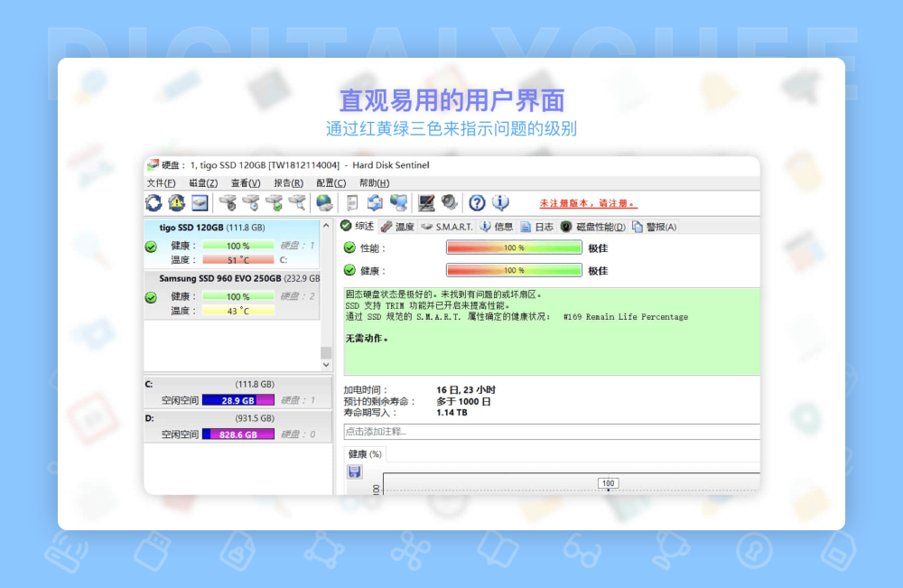Image resolution: width=903 pixels, height=588 pixels.
Task: Switch to the S.M.A.R.T. tab
Action: 448,227
